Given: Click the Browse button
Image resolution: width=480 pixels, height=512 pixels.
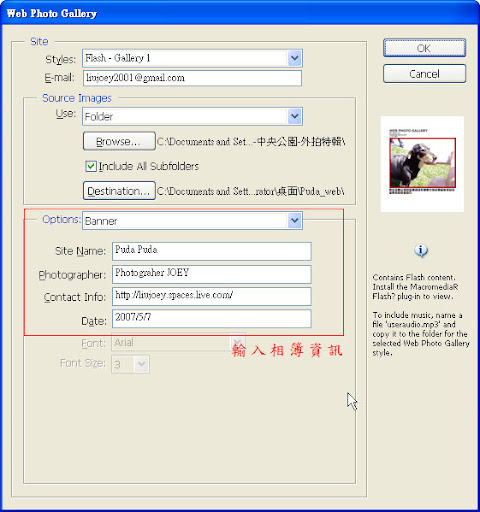Looking at the screenshot, I should point(119,141).
